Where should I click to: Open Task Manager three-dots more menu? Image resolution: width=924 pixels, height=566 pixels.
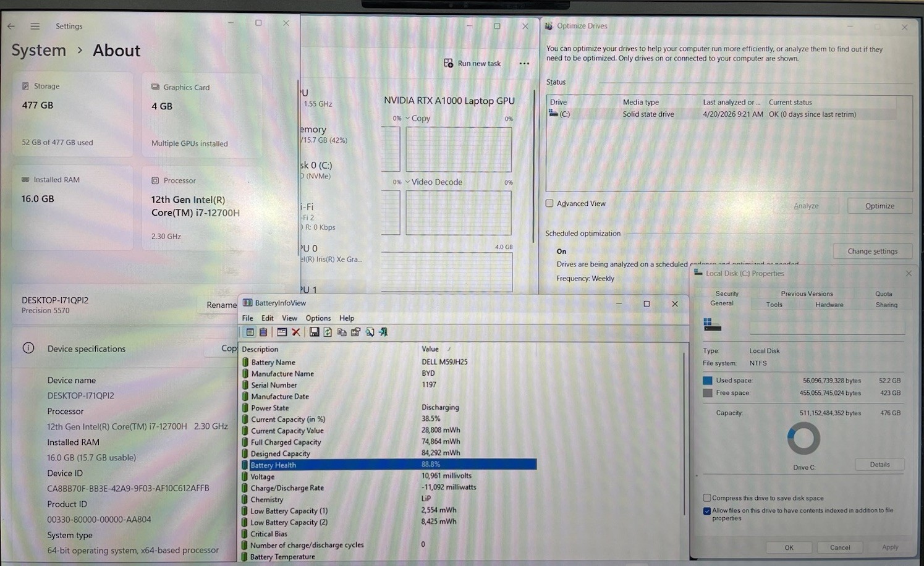pos(524,64)
